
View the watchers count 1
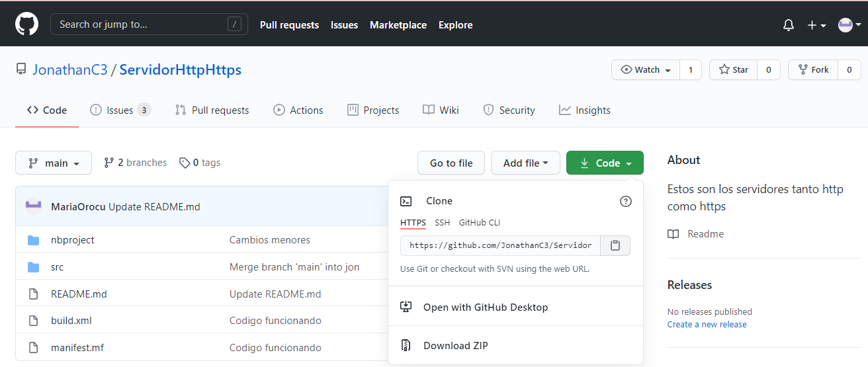[x=691, y=69]
